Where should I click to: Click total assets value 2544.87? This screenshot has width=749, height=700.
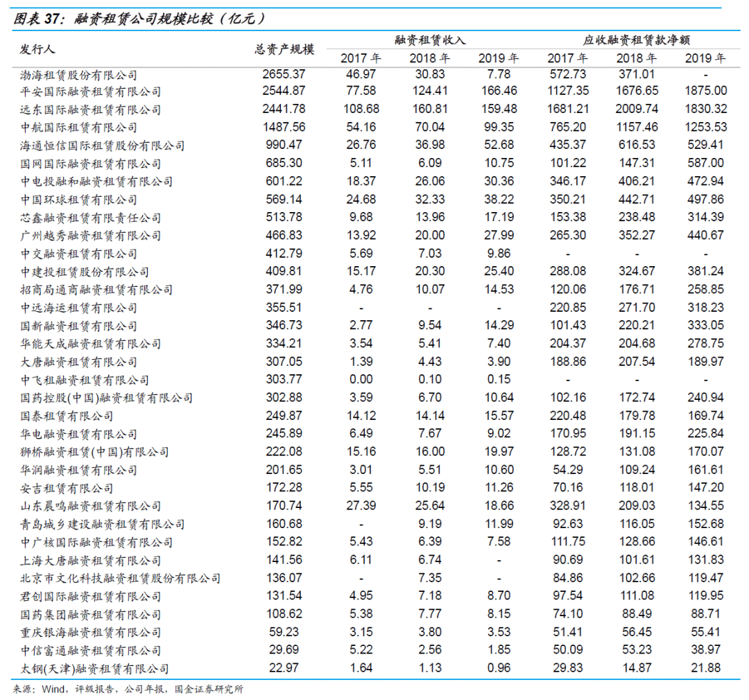coord(284,90)
